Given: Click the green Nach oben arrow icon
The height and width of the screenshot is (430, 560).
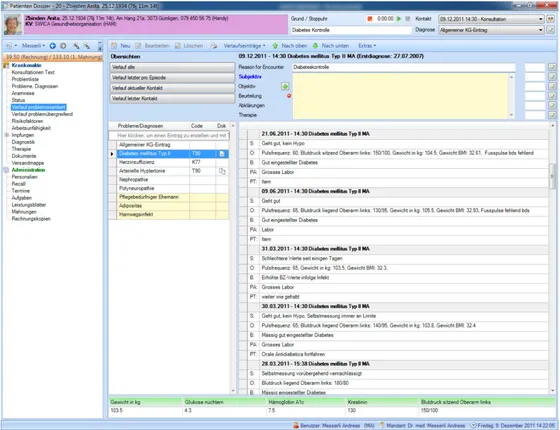Looking at the screenshot, I should tap(275, 46).
